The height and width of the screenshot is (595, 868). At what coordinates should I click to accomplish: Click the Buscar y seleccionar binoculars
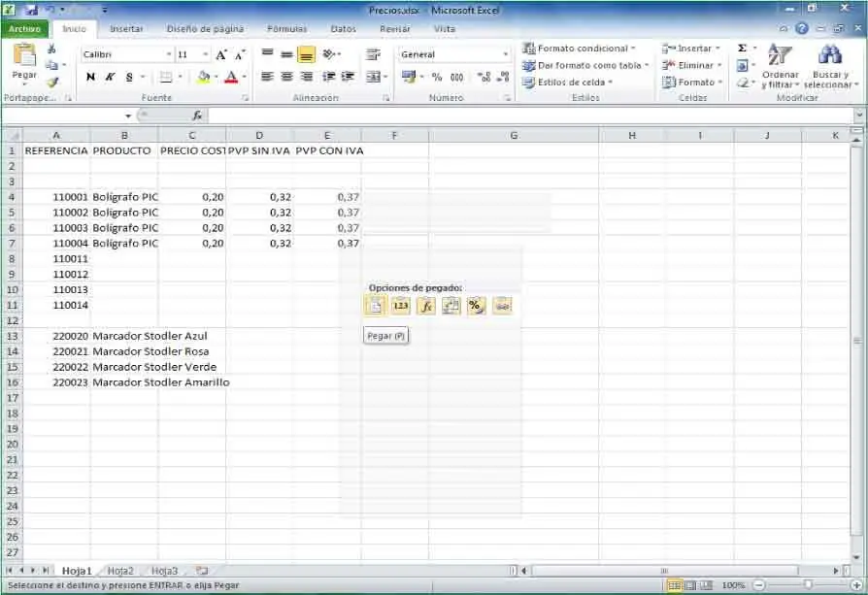[x=829, y=66]
